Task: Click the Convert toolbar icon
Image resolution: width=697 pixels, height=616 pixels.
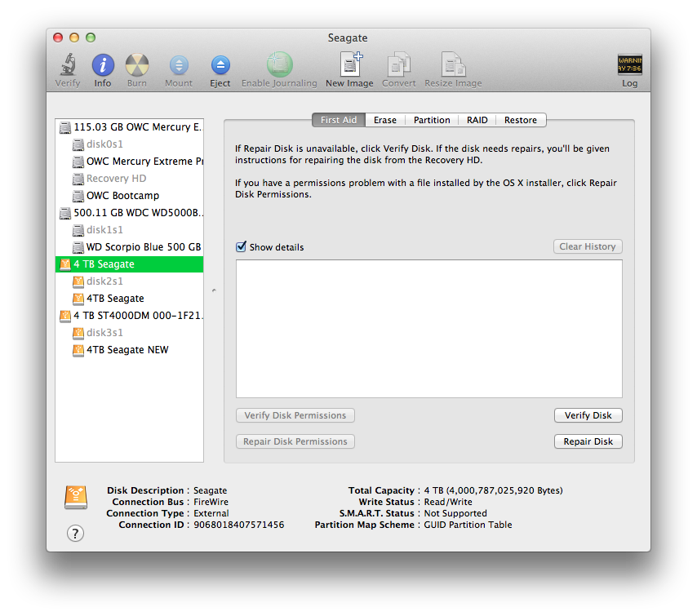Action: coord(399,64)
